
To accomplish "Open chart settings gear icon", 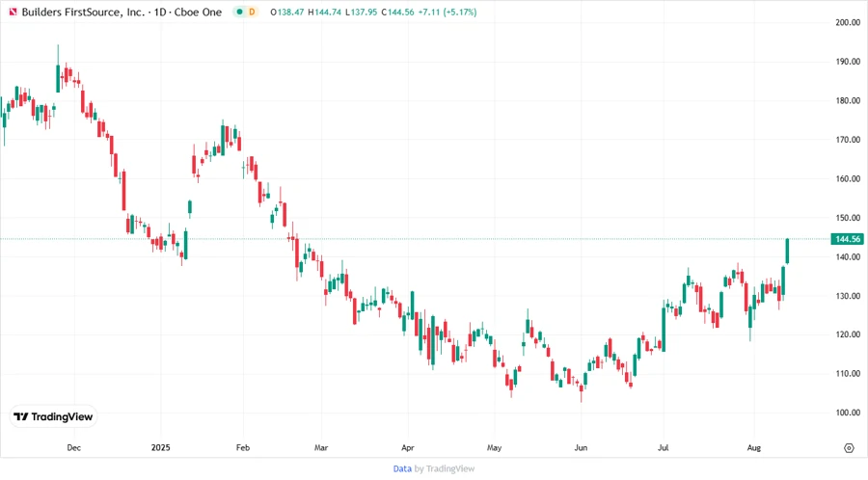I will pos(849,448).
